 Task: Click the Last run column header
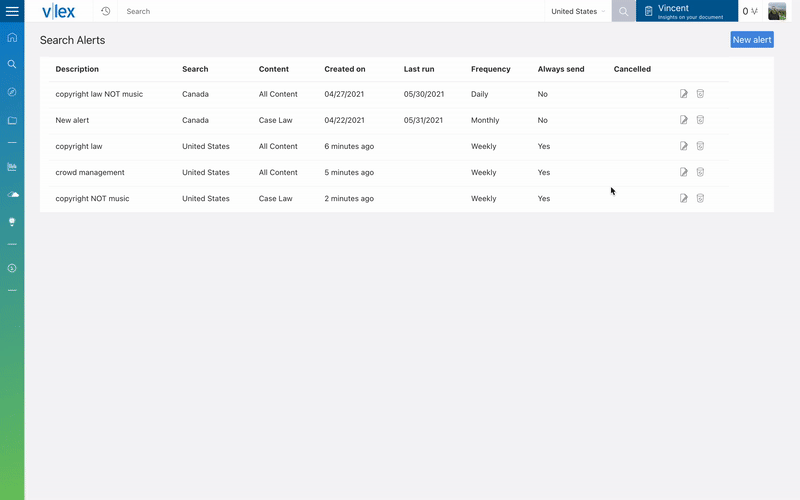pyautogui.click(x=419, y=69)
